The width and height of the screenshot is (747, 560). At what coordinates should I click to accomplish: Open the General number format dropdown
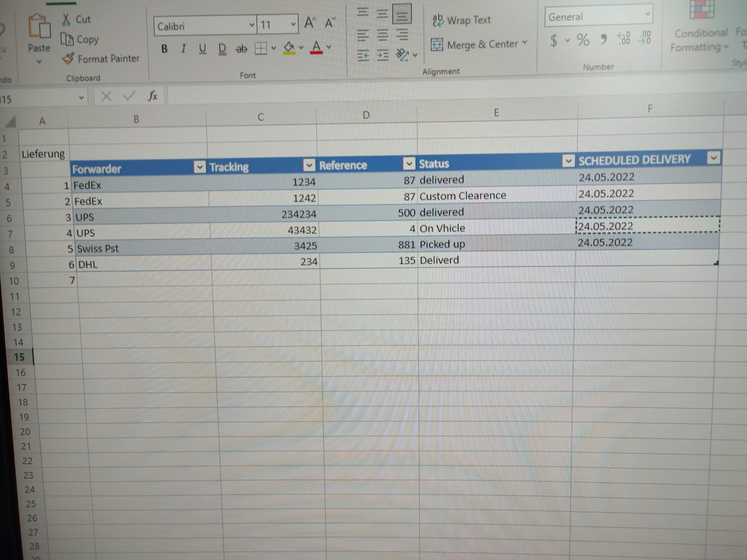[x=648, y=15]
